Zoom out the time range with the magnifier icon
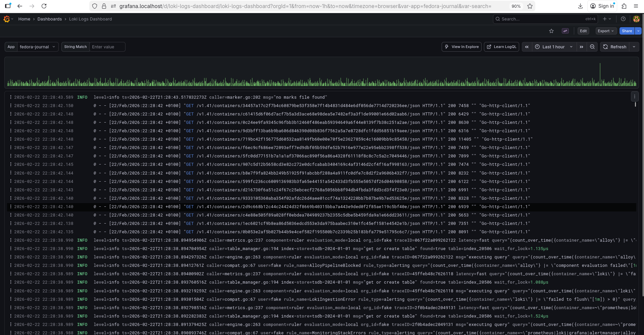 (x=592, y=47)
